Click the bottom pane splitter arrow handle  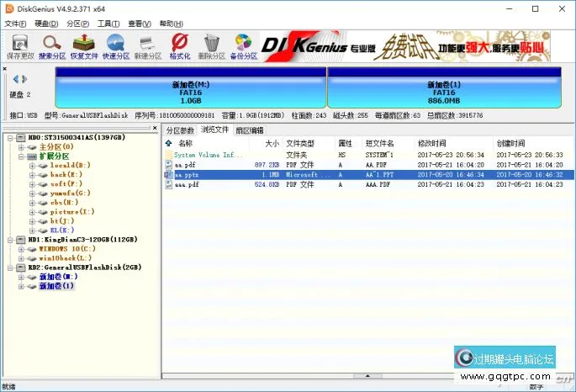point(367,376)
